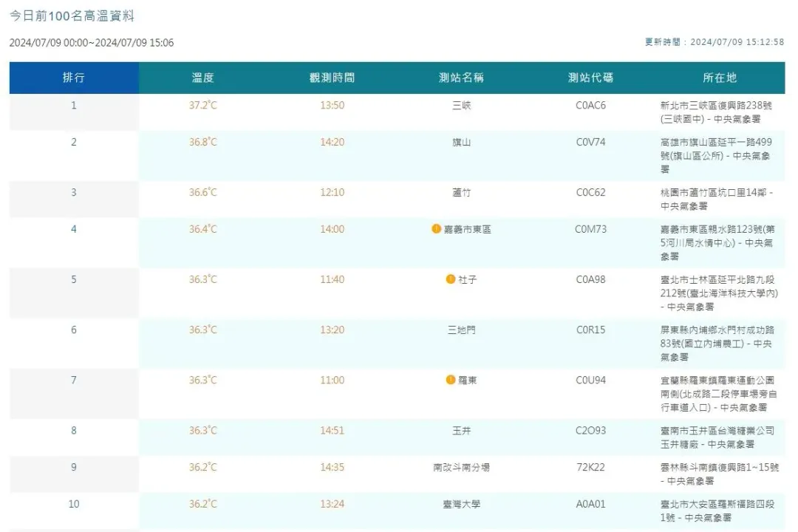The width and height of the screenshot is (798, 532).
Task: Click station code C0AC6
Action: pos(591,106)
